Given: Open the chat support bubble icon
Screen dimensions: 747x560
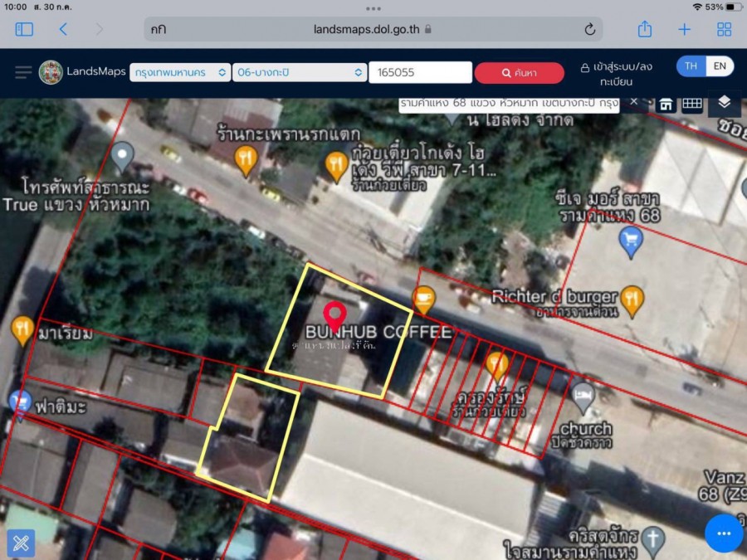Looking at the screenshot, I should [723, 533].
